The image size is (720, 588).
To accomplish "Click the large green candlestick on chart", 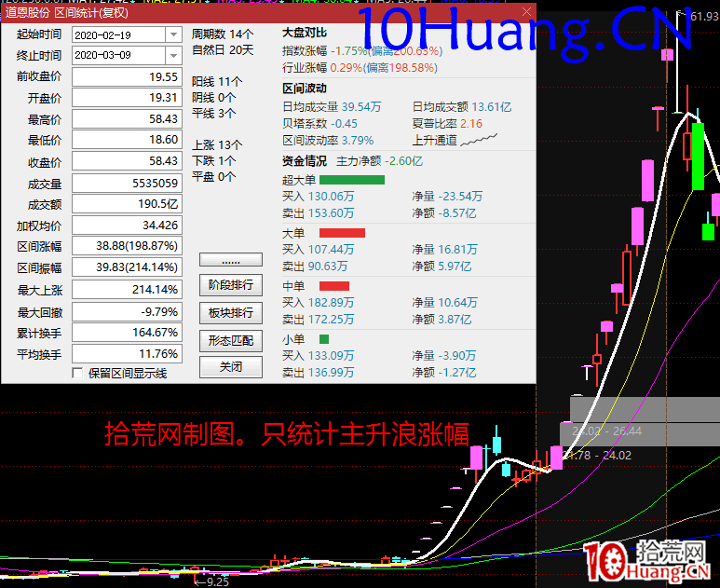I will (698, 157).
